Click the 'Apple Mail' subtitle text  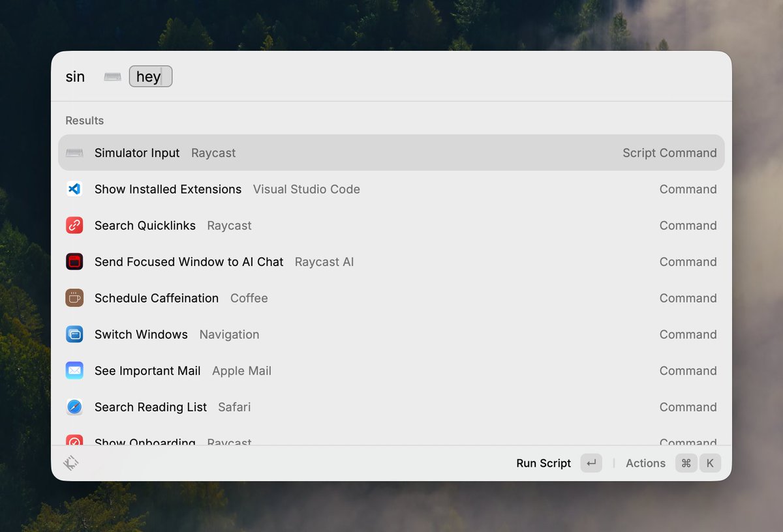point(241,370)
